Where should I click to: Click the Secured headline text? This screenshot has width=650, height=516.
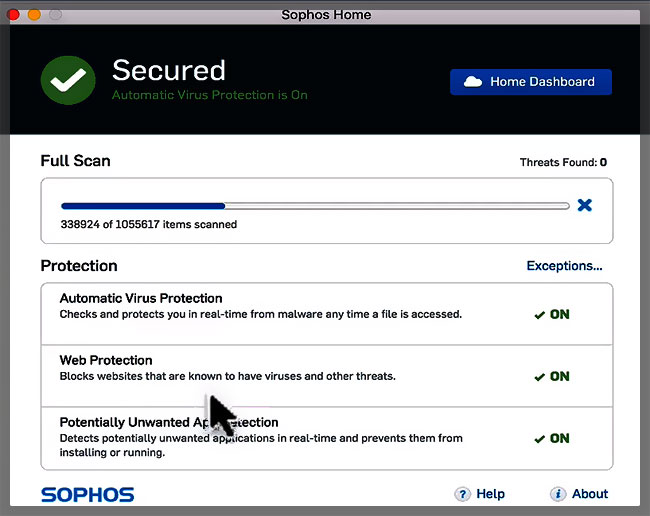point(169,70)
